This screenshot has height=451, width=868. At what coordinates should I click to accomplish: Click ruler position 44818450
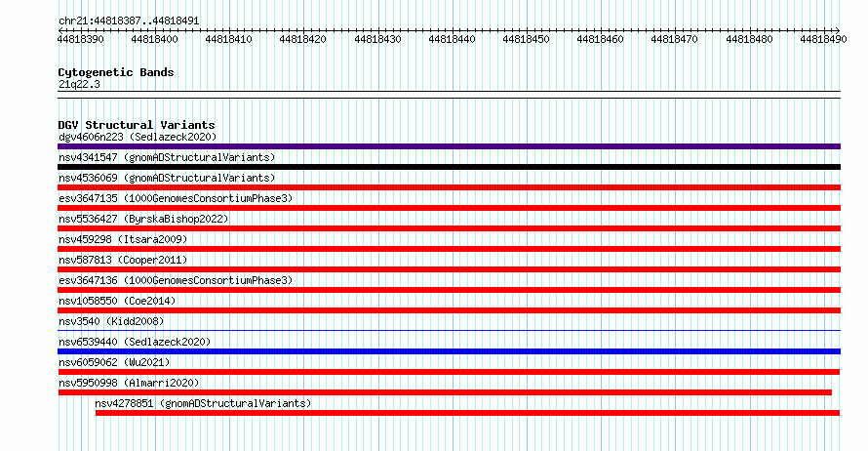tap(526, 39)
